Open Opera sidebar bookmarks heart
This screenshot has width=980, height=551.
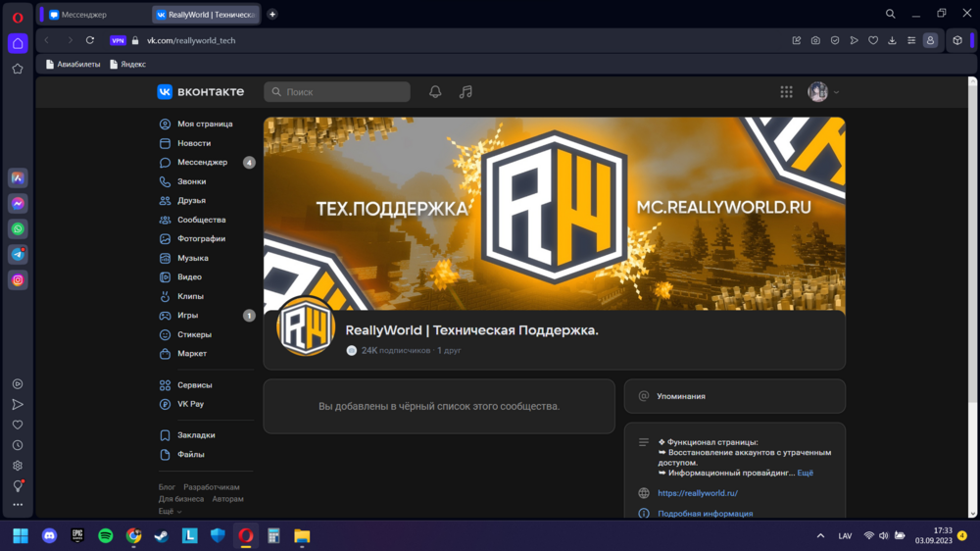18,425
